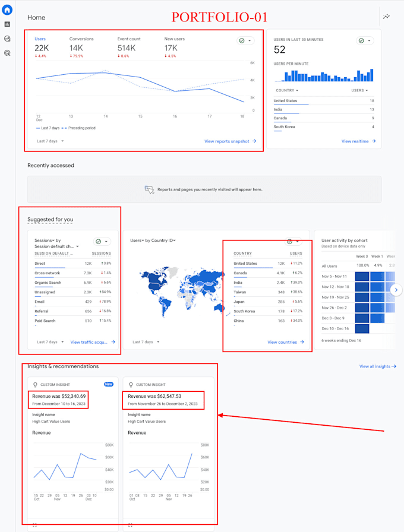Image resolution: width=404 pixels, height=532 pixels.
Task: Open the Revenue was $62,547.53 insight
Action: [x=155, y=396]
